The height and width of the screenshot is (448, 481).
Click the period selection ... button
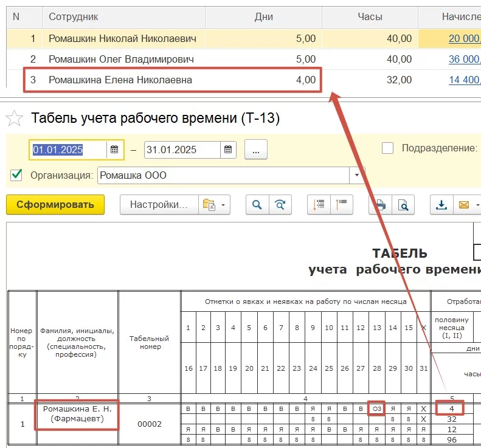coord(256,150)
